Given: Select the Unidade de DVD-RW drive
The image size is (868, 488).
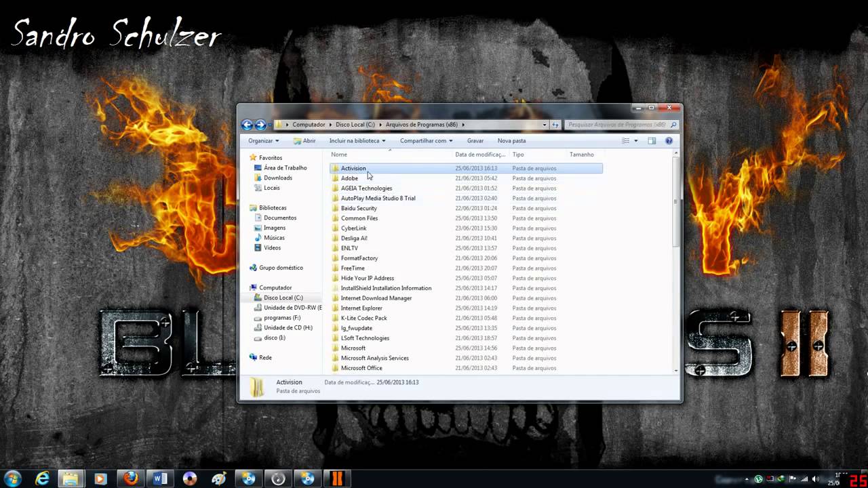Looking at the screenshot, I should [292, 308].
